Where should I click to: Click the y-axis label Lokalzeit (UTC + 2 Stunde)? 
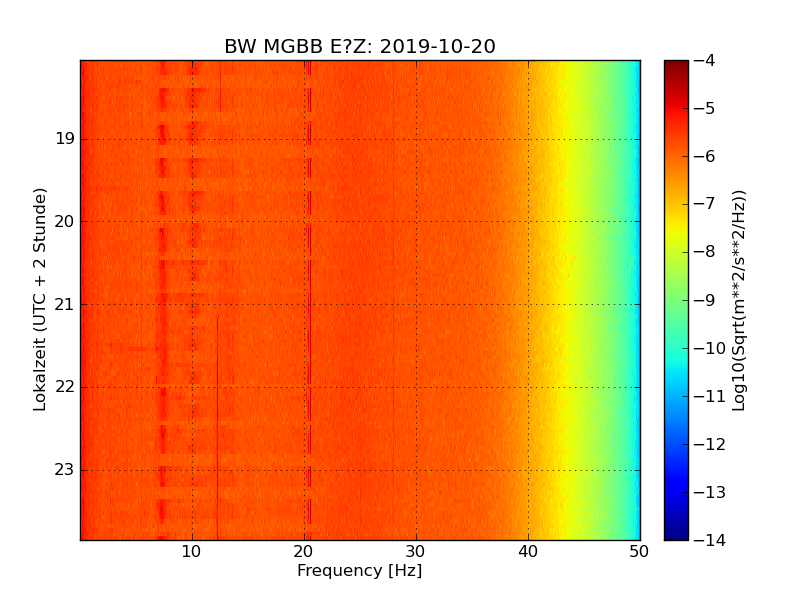tap(40, 299)
